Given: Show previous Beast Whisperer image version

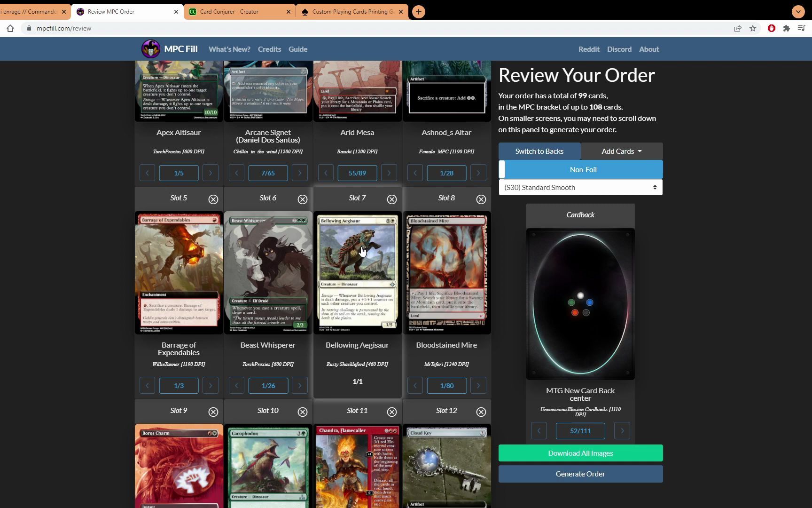Looking at the screenshot, I should (x=236, y=386).
